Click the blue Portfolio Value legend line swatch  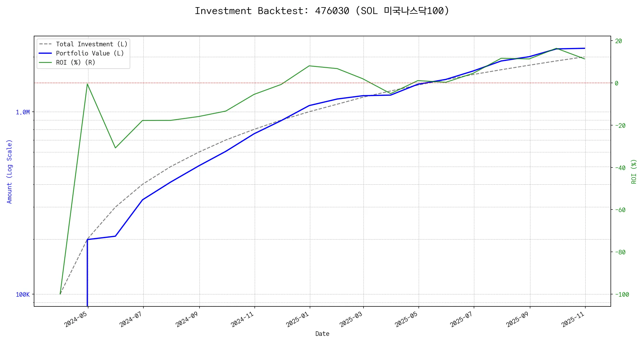(x=45, y=53)
